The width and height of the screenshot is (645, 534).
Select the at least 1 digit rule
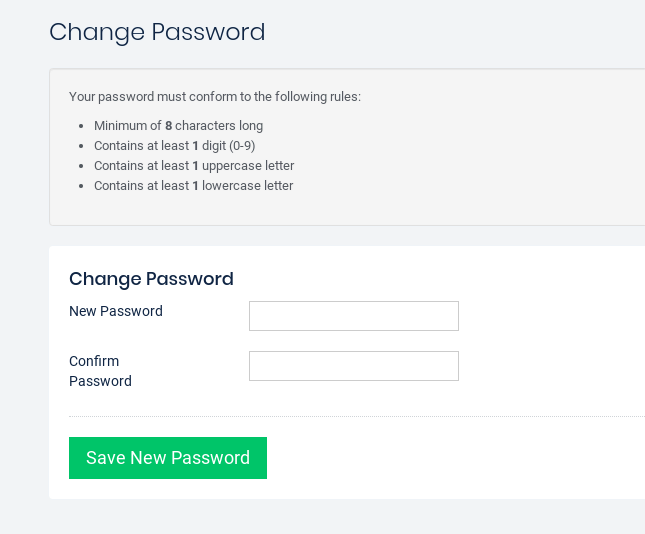click(167, 146)
